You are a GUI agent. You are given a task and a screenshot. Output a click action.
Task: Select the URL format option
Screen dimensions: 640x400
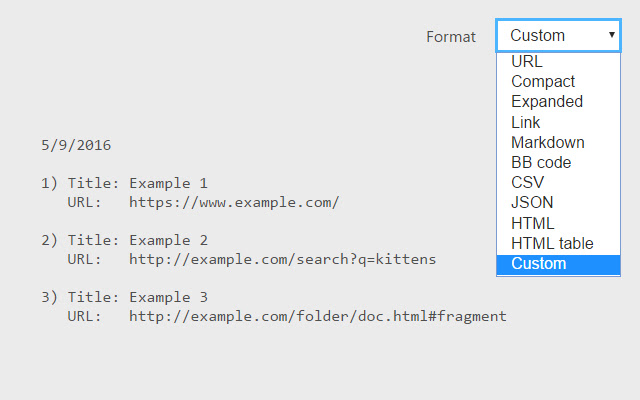click(527, 61)
